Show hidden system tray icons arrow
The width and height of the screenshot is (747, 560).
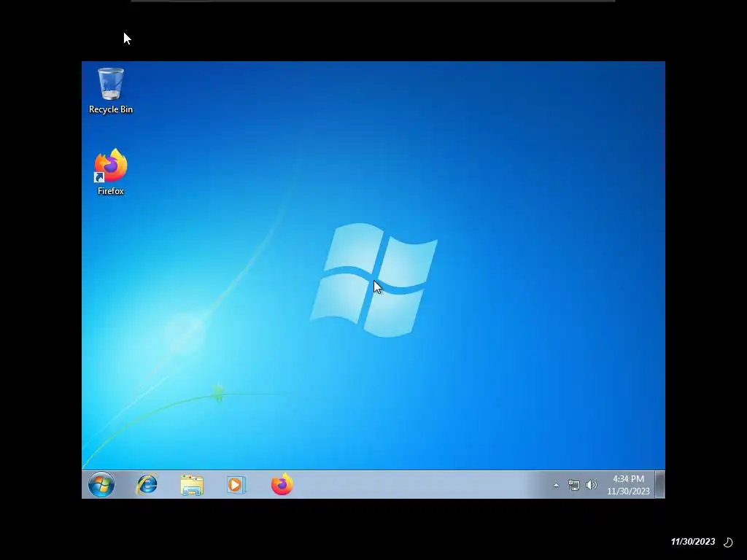click(x=556, y=485)
